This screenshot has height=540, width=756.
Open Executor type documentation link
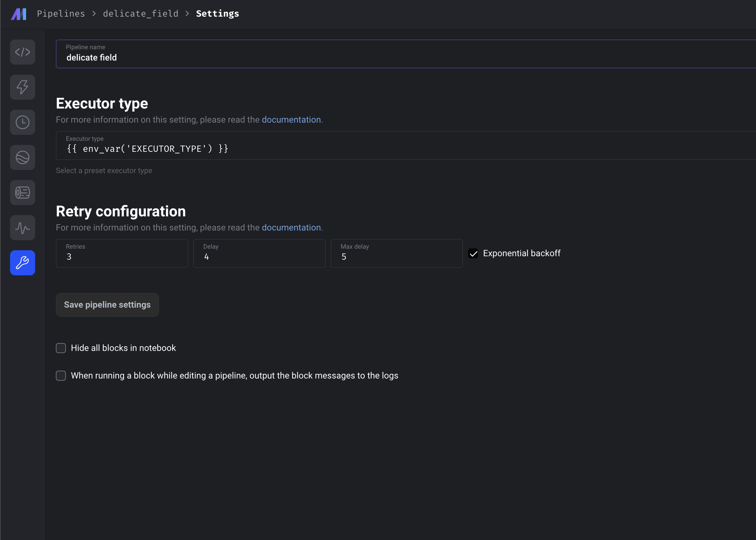point(291,120)
